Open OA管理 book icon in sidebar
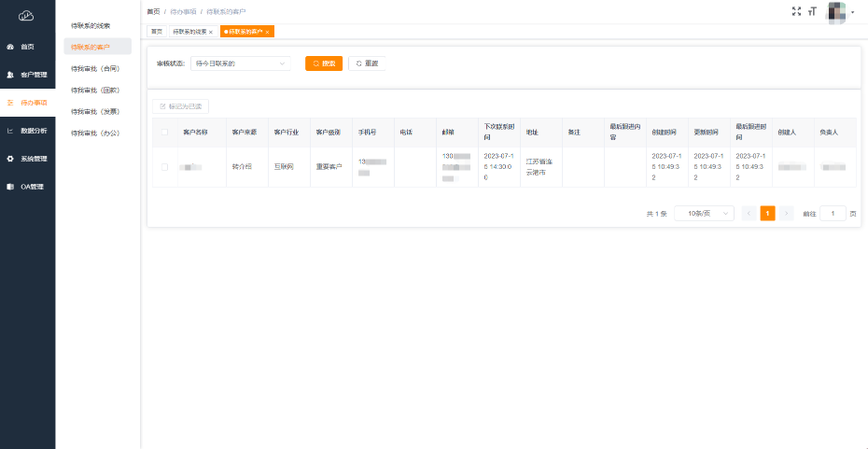The image size is (868, 449). (10, 187)
